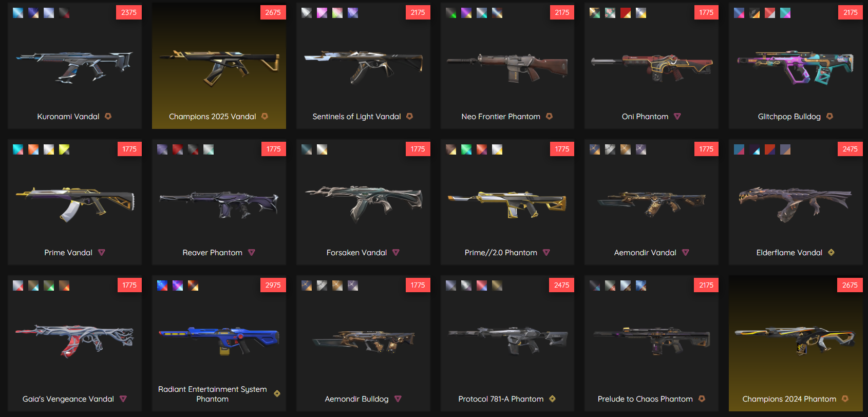
Task: Open the Gaia's Vengeance Vandal weapon image
Action: (74, 339)
